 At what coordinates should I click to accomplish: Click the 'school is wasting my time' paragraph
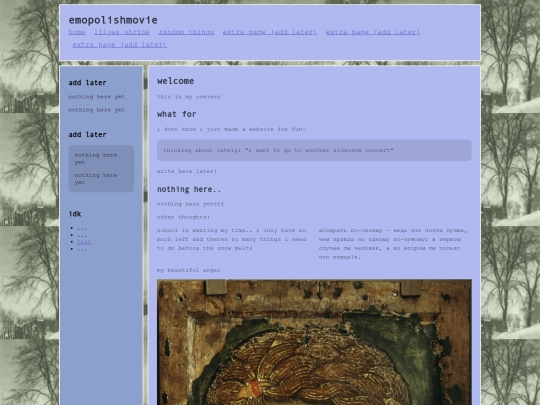pos(231,239)
